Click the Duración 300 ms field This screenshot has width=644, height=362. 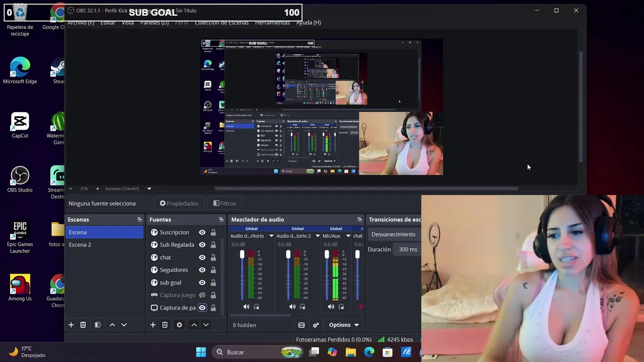(408, 249)
